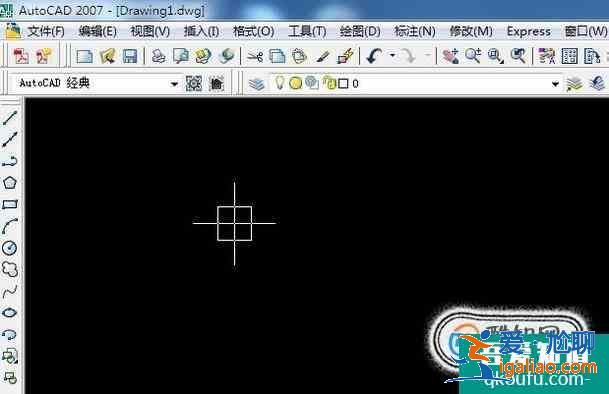Viewport: 609px width, 394px height.
Task: Click the layer 0 color swatch
Action: pos(343,84)
